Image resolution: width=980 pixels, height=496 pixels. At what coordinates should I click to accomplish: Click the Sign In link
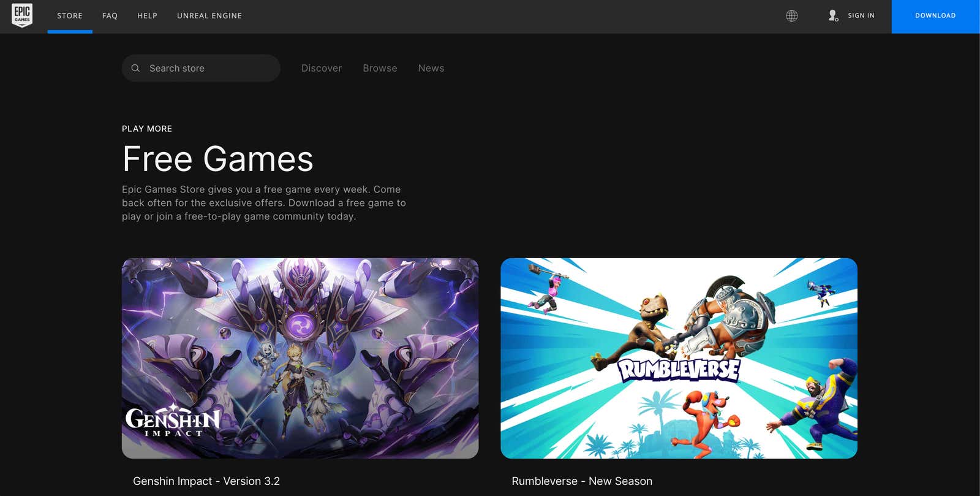coord(861,16)
